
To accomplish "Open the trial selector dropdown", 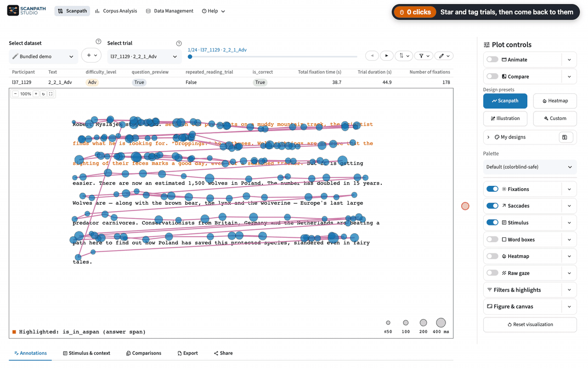I will pyautogui.click(x=144, y=57).
